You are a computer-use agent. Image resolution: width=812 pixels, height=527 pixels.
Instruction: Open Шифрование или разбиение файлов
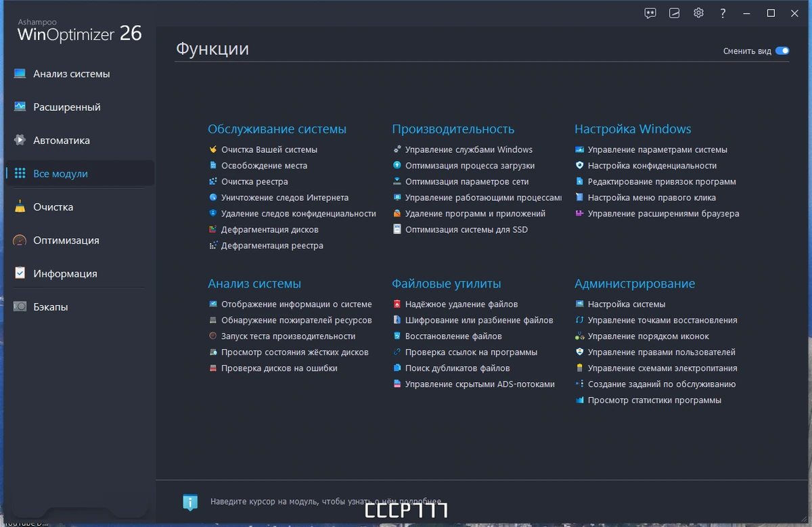(x=479, y=320)
